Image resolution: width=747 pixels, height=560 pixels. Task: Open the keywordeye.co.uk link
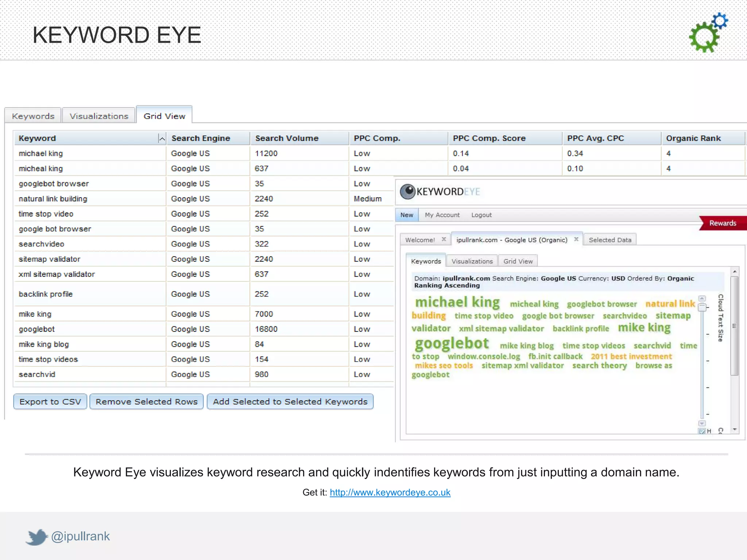390,492
